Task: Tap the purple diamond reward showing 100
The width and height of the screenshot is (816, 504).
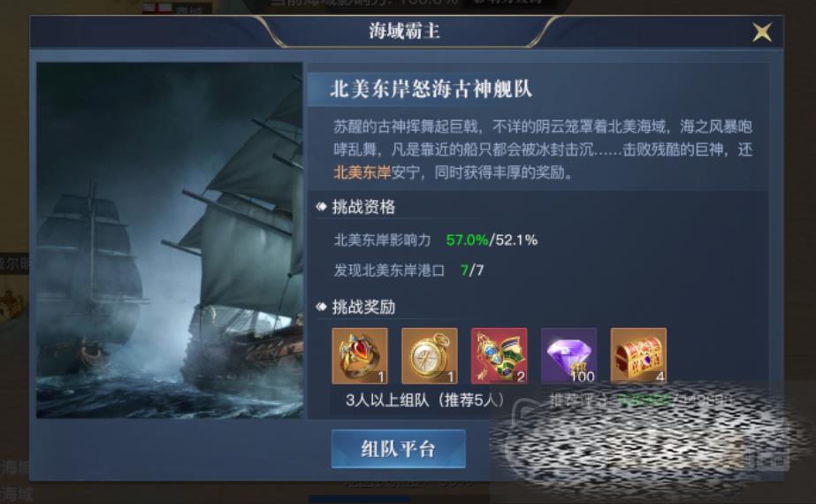Action: 568,355
